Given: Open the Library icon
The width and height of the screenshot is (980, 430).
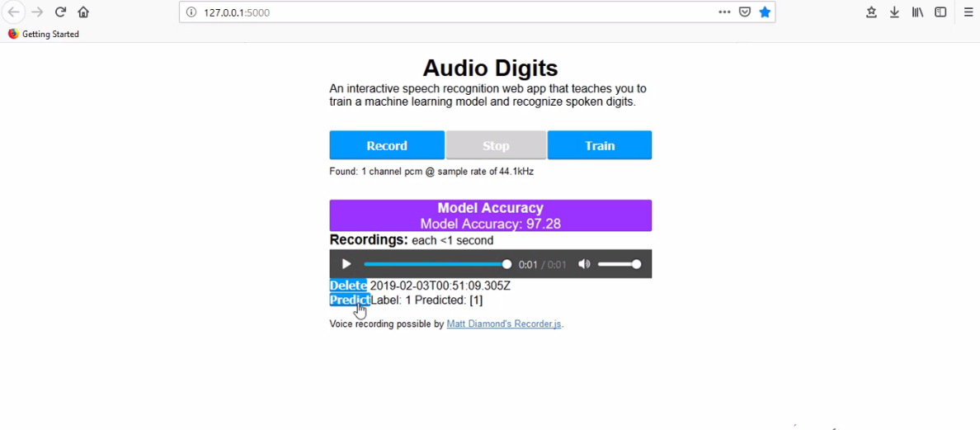Looking at the screenshot, I should point(917,12).
